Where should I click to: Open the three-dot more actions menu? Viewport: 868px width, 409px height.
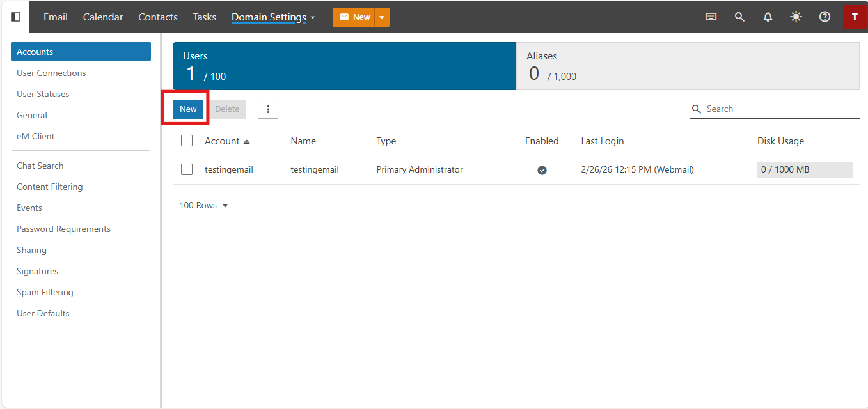click(268, 109)
